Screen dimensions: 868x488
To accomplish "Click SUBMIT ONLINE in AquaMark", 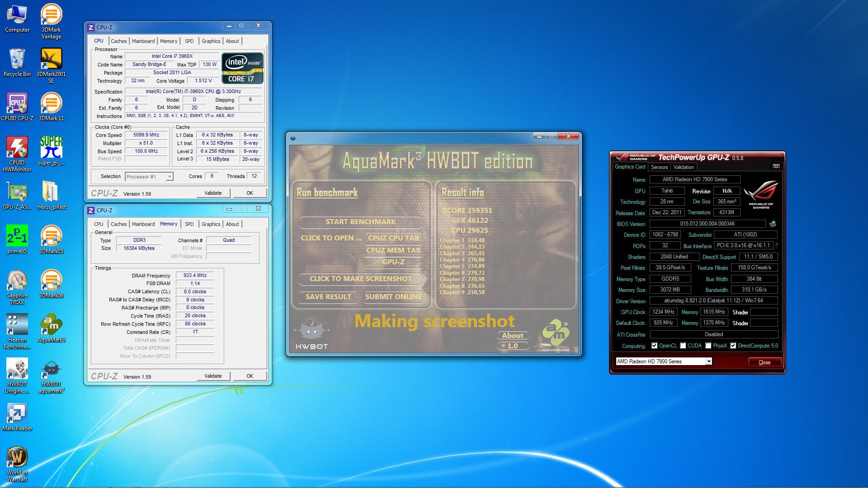I will (393, 297).
